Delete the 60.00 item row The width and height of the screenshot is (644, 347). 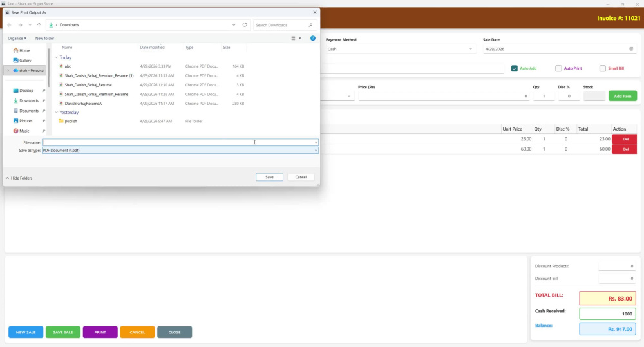click(x=624, y=149)
